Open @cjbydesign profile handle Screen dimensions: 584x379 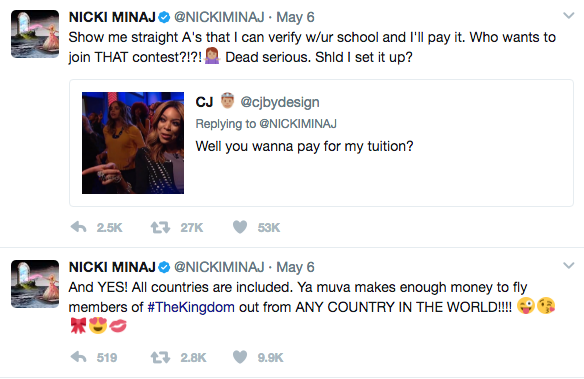(x=280, y=102)
